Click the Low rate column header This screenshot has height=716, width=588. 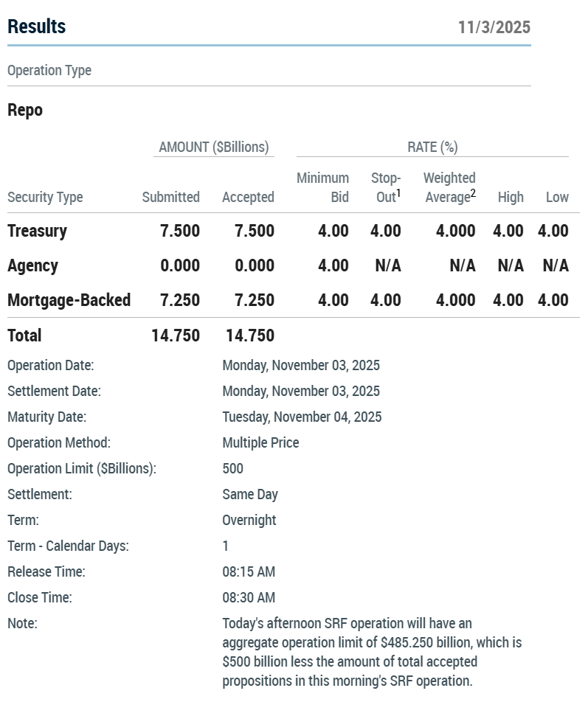[x=557, y=197]
